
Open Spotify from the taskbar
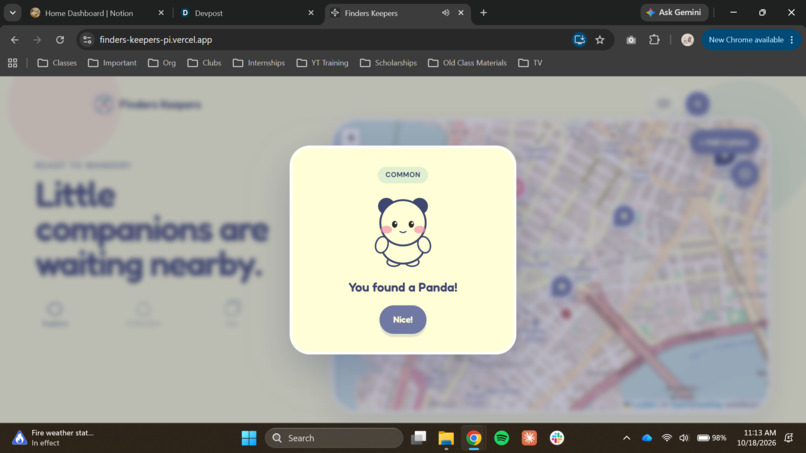tap(501, 438)
